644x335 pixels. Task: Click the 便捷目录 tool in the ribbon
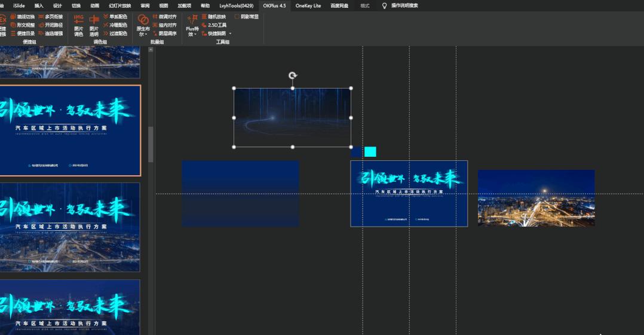pyautogui.click(x=23, y=33)
